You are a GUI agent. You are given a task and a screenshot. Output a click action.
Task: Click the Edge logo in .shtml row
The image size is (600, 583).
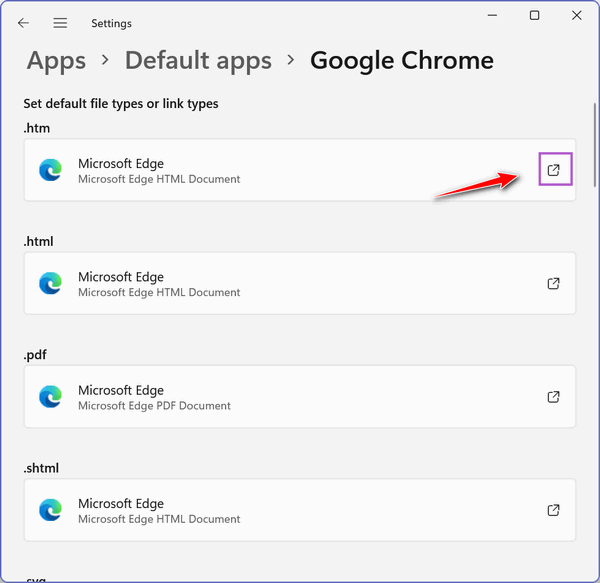pyautogui.click(x=51, y=510)
